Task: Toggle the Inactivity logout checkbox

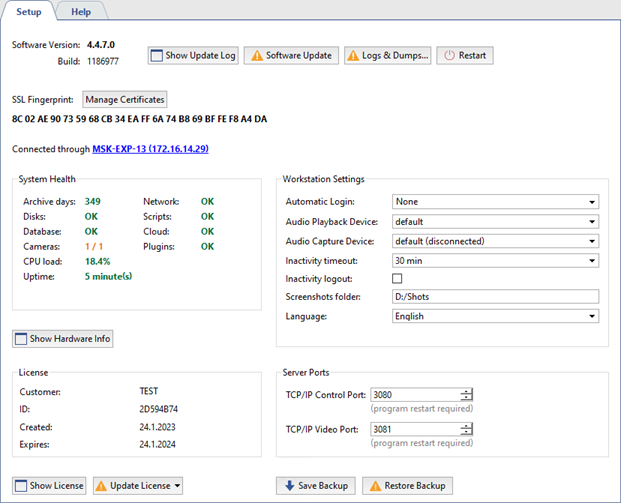Action: pos(398,279)
